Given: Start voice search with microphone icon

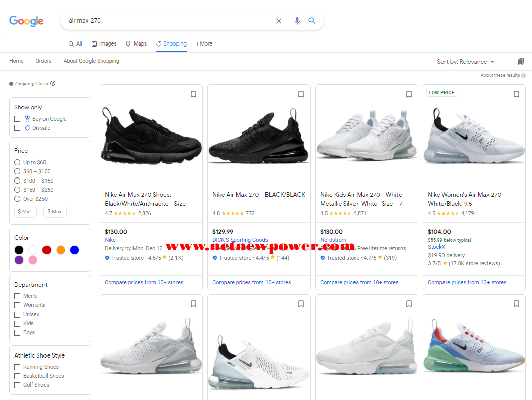Looking at the screenshot, I should (297, 21).
